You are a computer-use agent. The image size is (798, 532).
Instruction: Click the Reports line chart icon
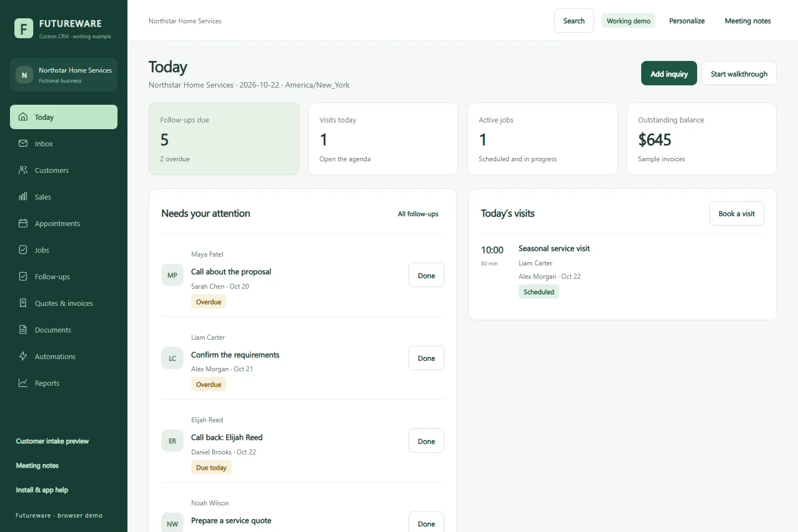click(x=23, y=383)
